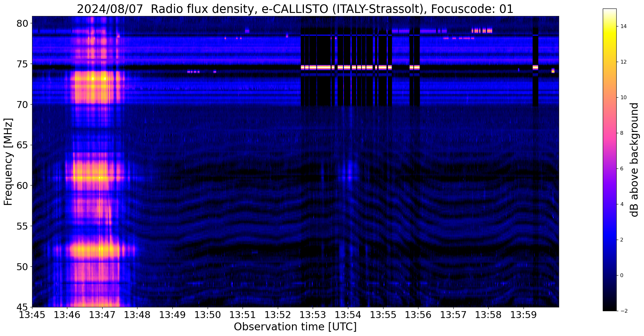Click the 13:58 time tick label

489,315
